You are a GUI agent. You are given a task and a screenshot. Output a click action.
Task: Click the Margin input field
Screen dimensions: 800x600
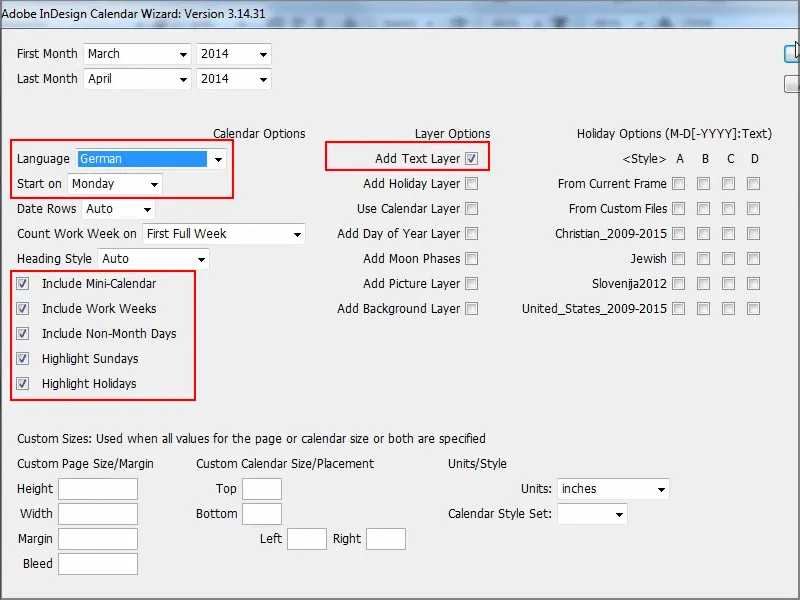[98, 539]
